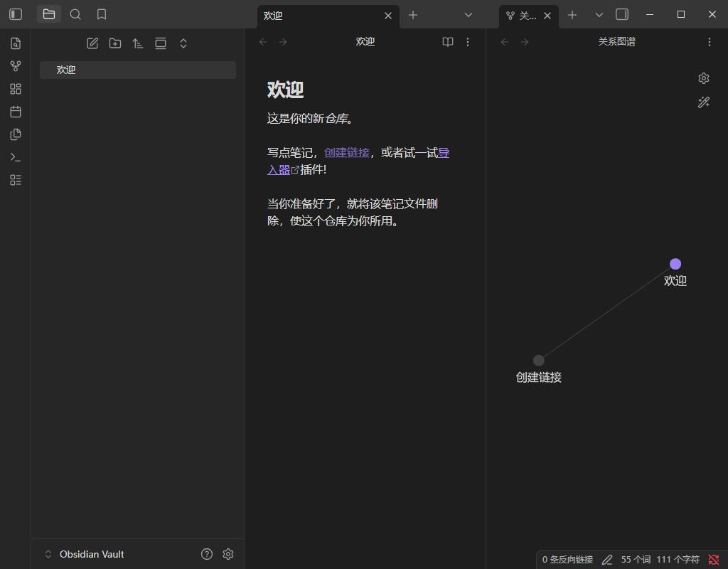
Task: Toggle reading view on the 欢迎 note
Action: 447,42
